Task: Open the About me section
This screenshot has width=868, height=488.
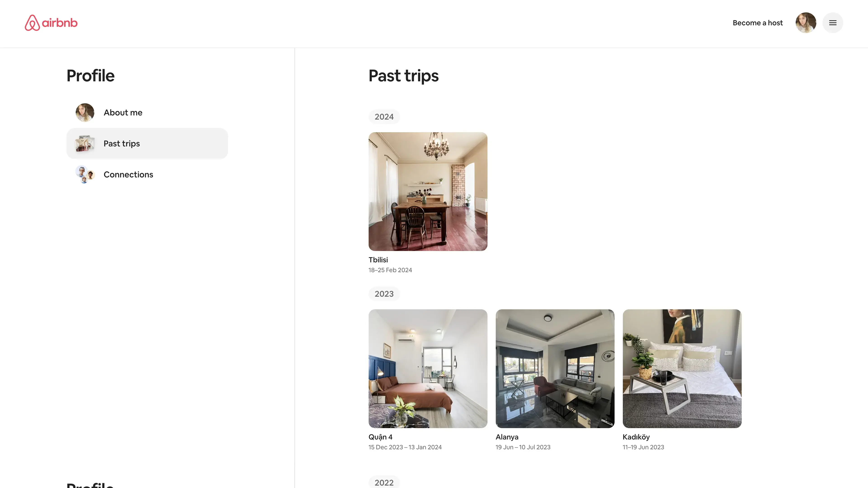Action: (x=147, y=112)
